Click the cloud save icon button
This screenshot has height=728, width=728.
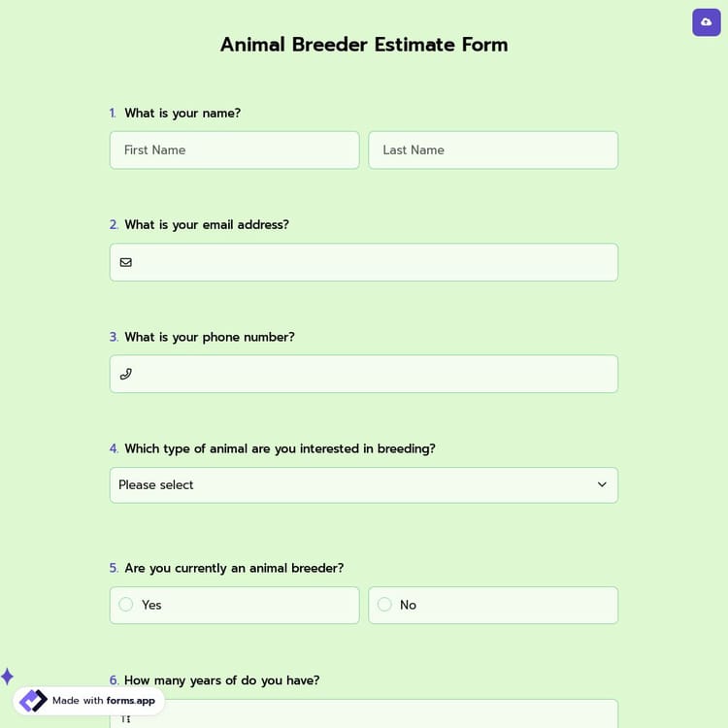(706, 22)
